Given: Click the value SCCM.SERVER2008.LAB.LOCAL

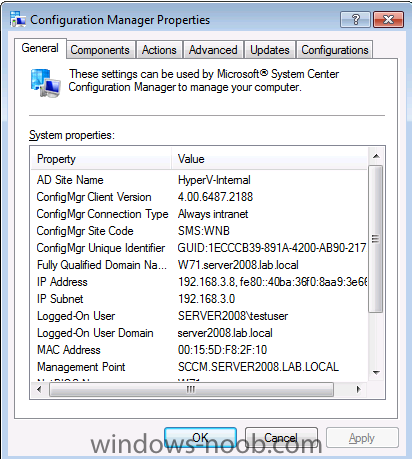Looking at the screenshot, I should pos(258,367).
